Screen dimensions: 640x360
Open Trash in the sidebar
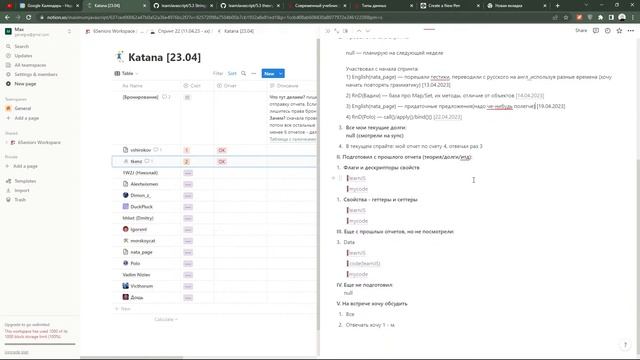[x=20, y=200]
